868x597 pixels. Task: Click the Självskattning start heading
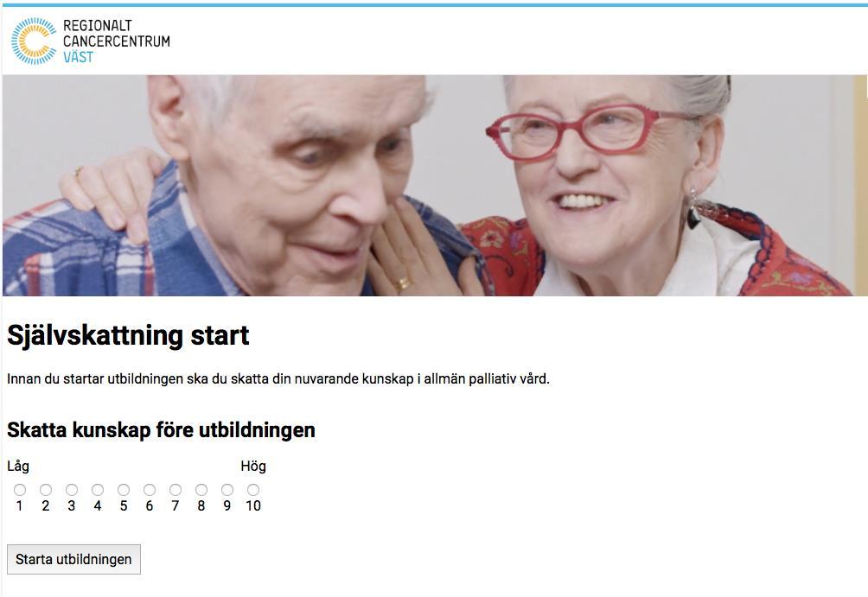[x=128, y=336]
